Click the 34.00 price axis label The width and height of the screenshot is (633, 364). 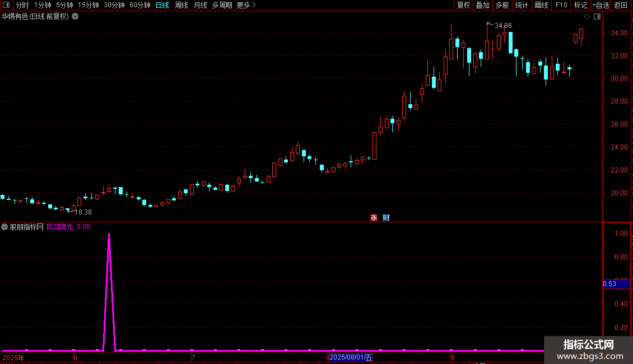point(619,32)
